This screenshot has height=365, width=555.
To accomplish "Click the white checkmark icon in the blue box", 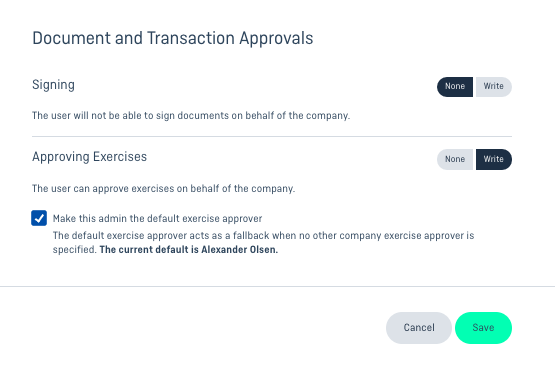I will click(39, 218).
